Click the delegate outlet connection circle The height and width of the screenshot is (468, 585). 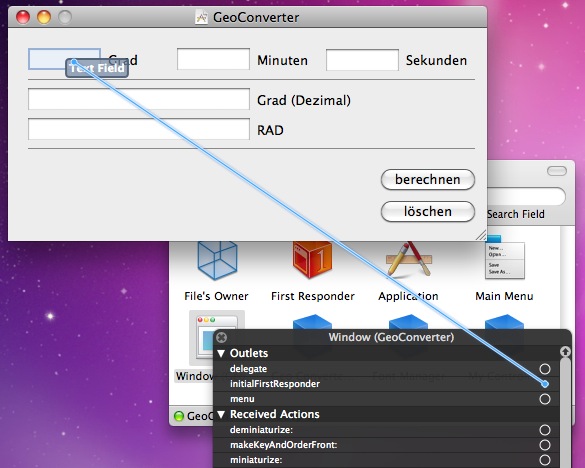(x=545, y=369)
